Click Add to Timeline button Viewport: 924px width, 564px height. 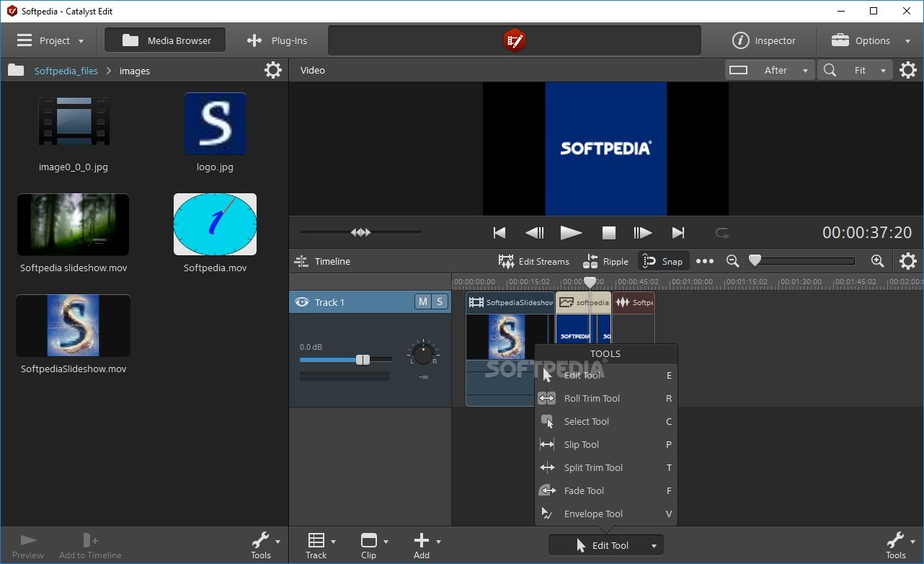tap(90, 546)
